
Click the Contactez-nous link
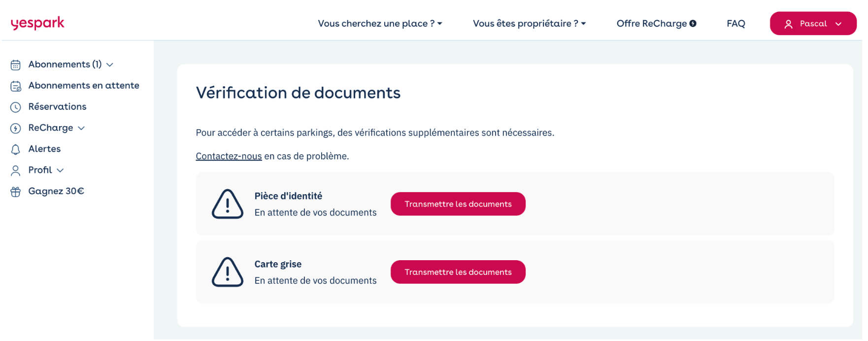coord(229,156)
